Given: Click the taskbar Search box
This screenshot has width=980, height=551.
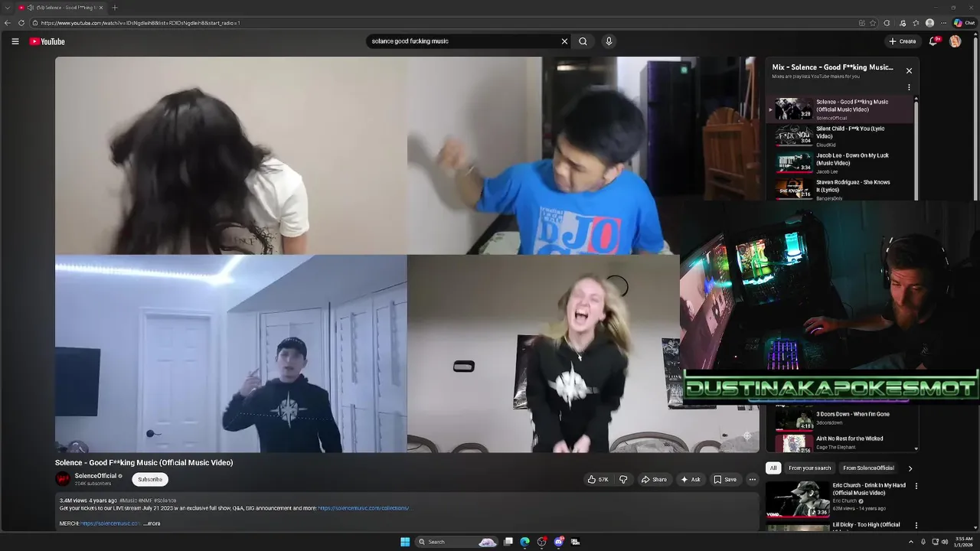Looking at the screenshot, I should pyautogui.click(x=457, y=542).
